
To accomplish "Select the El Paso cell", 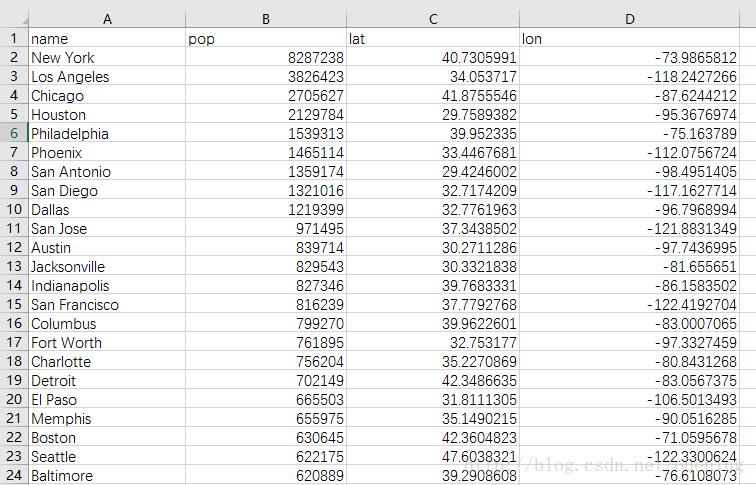I will pyautogui.click(x=107, y=399).
